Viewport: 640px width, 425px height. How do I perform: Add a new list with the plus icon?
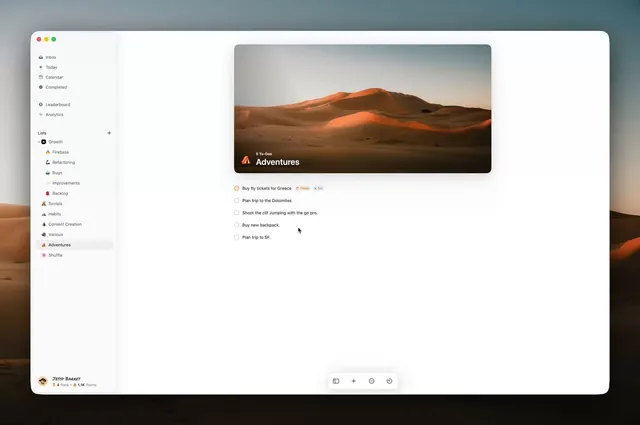pos(109,133)
